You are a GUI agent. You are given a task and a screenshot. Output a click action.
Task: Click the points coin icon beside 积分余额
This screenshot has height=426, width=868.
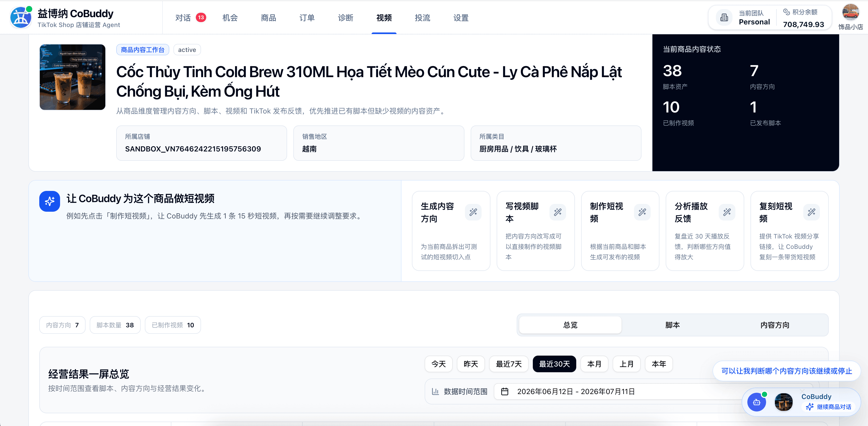[786, 12]
